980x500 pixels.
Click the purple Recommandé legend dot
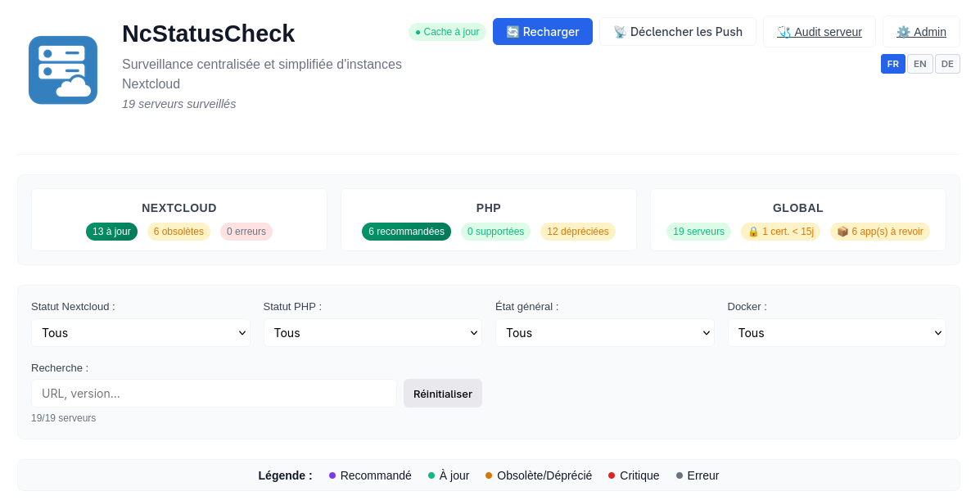(x=332, y=475)
